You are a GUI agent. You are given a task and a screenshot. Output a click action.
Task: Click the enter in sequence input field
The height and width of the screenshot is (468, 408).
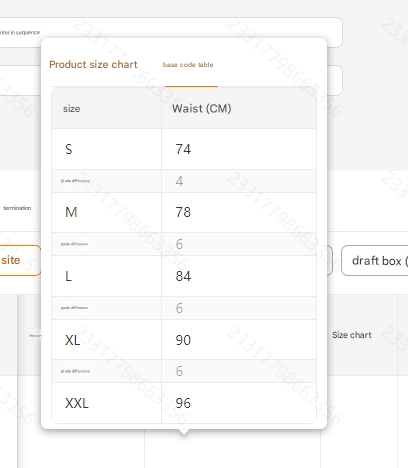(x=171, y=32)
